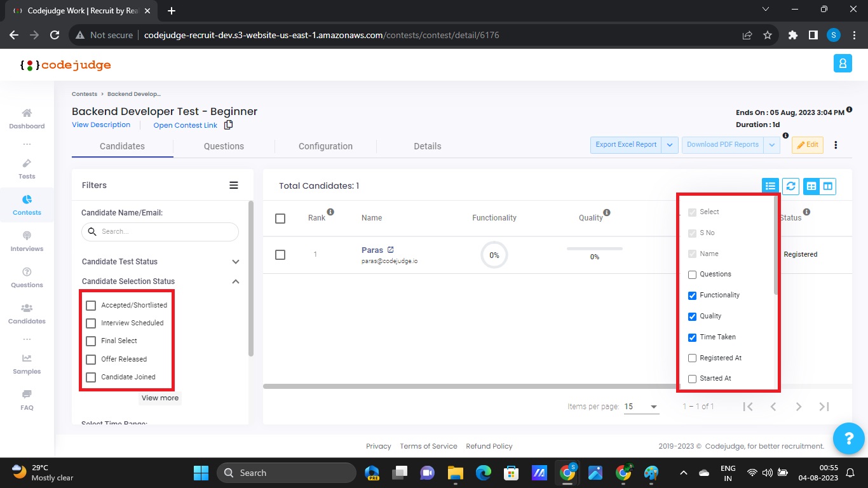Click the Edit button
Image resolution: width=868 pixels, height=488 pixels.
coord(808,145)
